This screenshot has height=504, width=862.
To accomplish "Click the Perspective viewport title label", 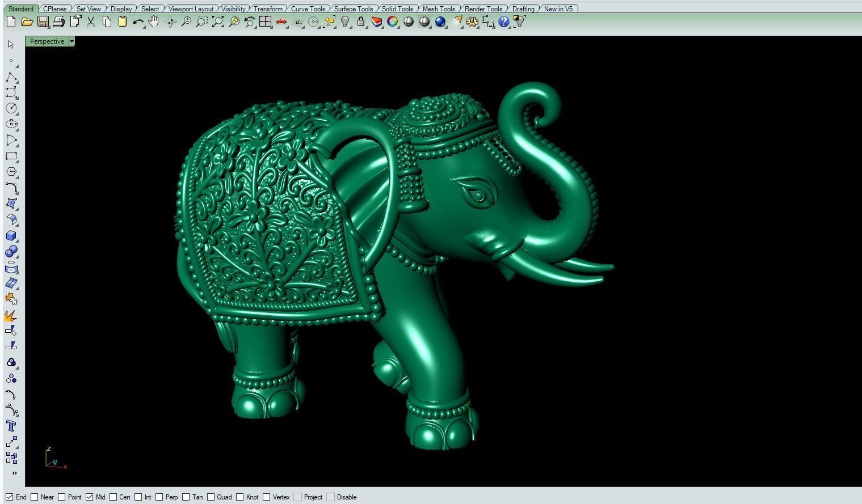I will 47,41.
